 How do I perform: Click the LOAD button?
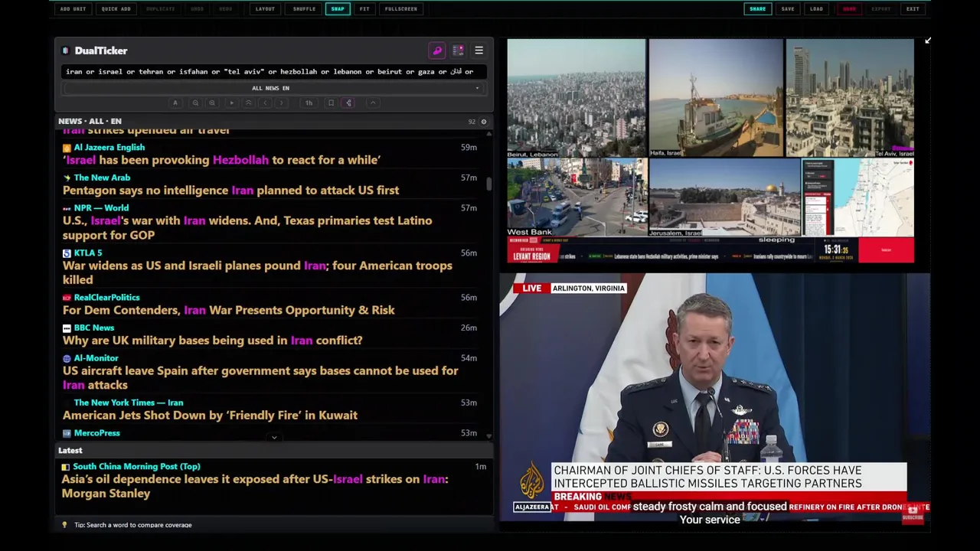pyautogui.click(x=816, y=9)
